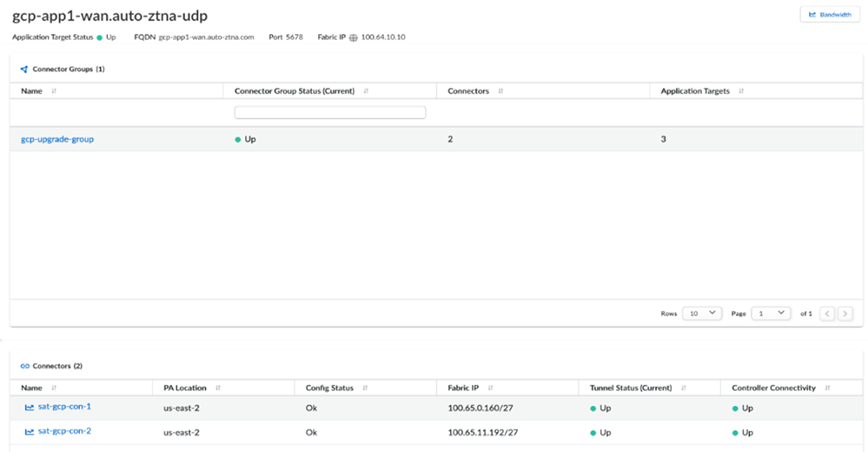Viewport: 868px width, 452px height.
Task: Click the Connector Groups section icon
Action: 24,69
